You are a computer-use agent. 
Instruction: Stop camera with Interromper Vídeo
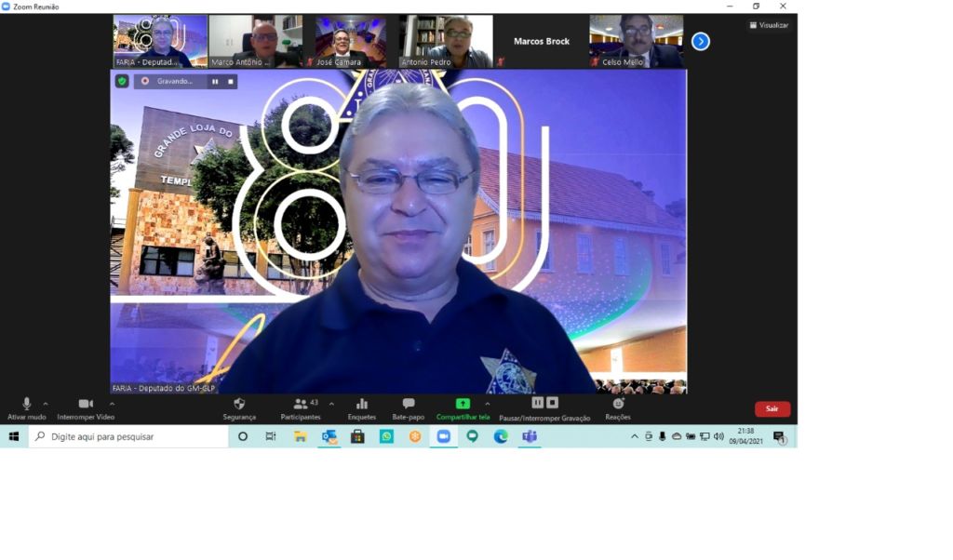(86, 408)
